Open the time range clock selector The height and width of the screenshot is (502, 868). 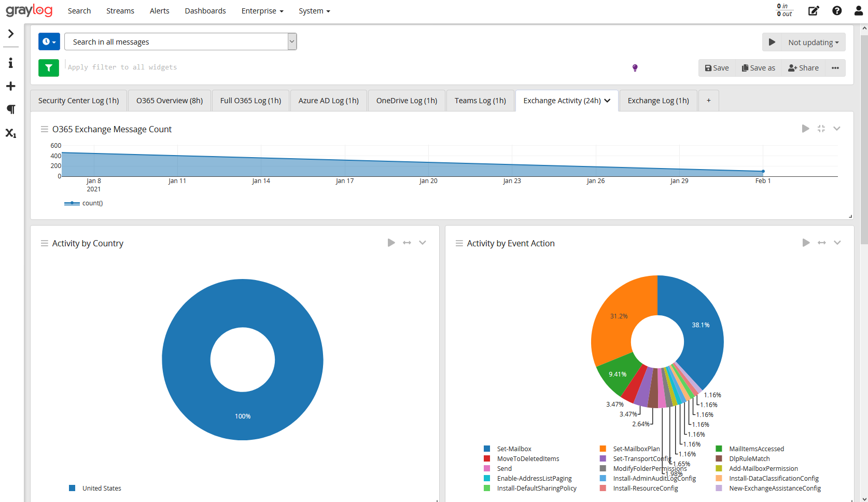(x=49, y=41)
